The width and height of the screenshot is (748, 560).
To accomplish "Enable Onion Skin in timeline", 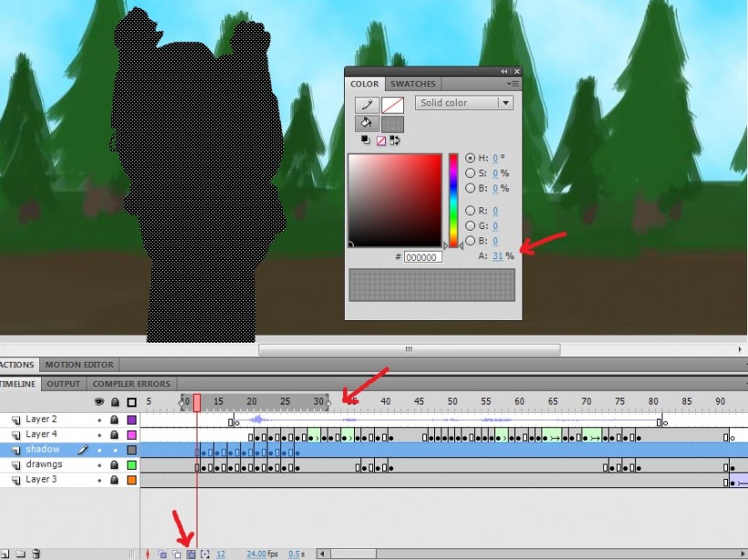I will (x=162, y=554).
